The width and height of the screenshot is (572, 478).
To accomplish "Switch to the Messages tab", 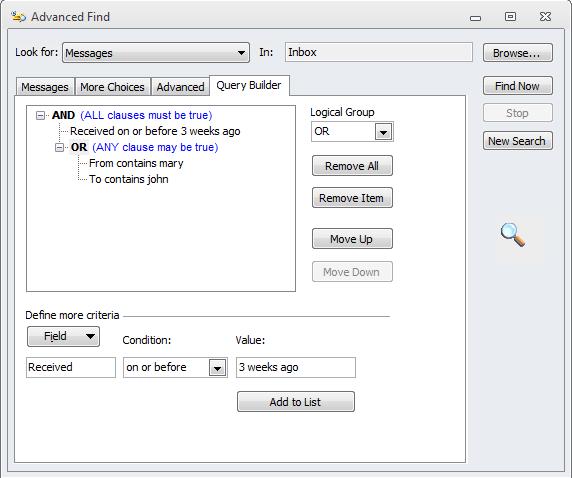I will (x=45, y=87).
